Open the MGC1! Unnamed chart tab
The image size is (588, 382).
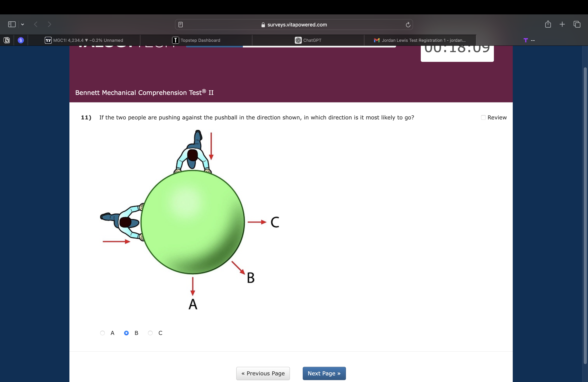[x=84, y=40]
